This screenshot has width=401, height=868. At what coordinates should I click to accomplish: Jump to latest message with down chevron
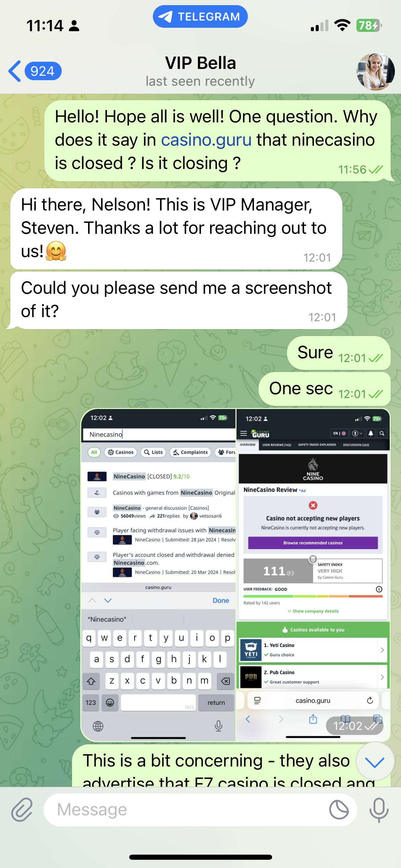[x=375, y=762]
